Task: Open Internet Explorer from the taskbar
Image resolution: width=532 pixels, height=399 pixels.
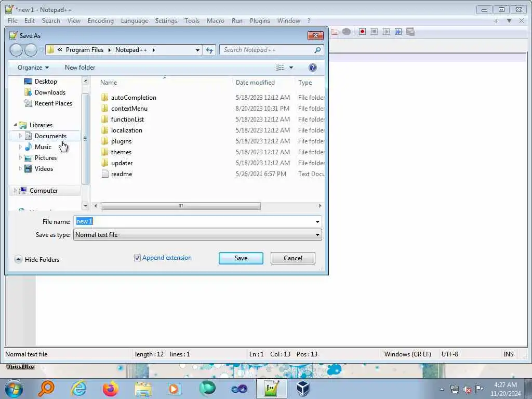Action: click(79, 389)
